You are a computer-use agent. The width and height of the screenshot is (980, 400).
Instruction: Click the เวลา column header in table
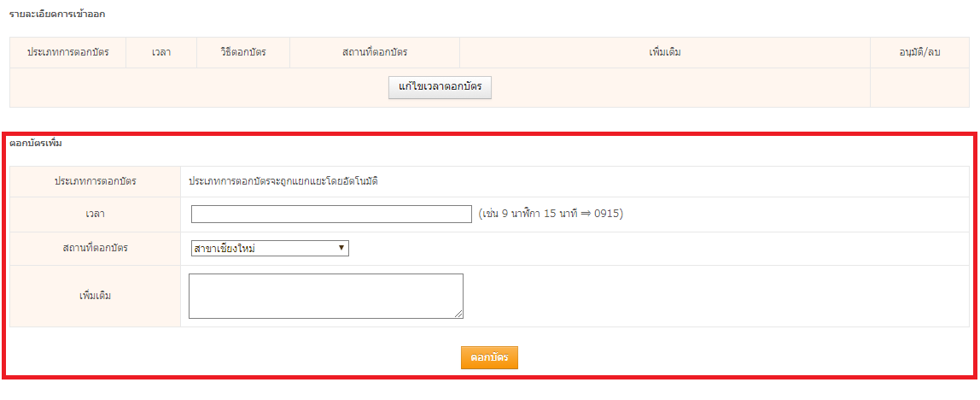(160, 53)
